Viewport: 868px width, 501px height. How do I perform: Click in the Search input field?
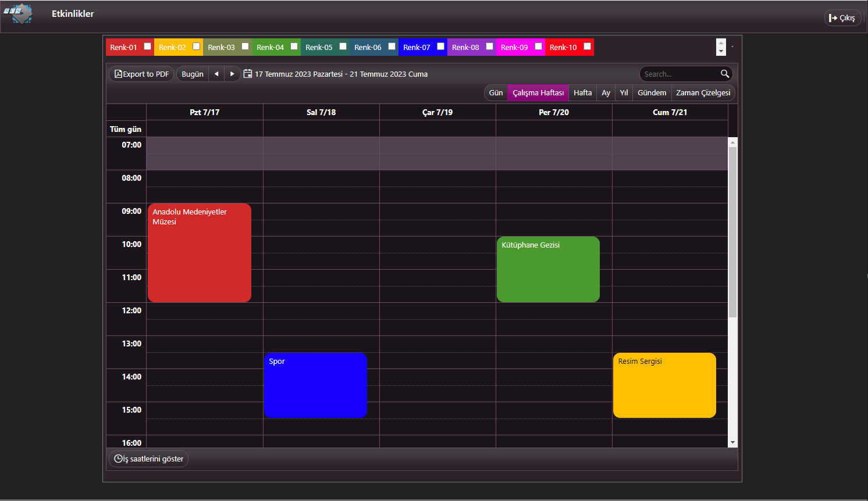(680, 74)
